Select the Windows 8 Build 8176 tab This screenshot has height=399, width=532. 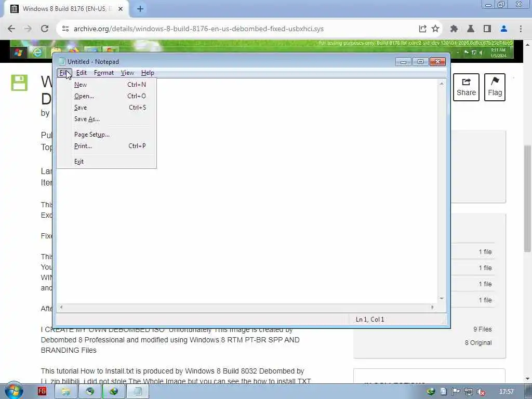(66, 9)
